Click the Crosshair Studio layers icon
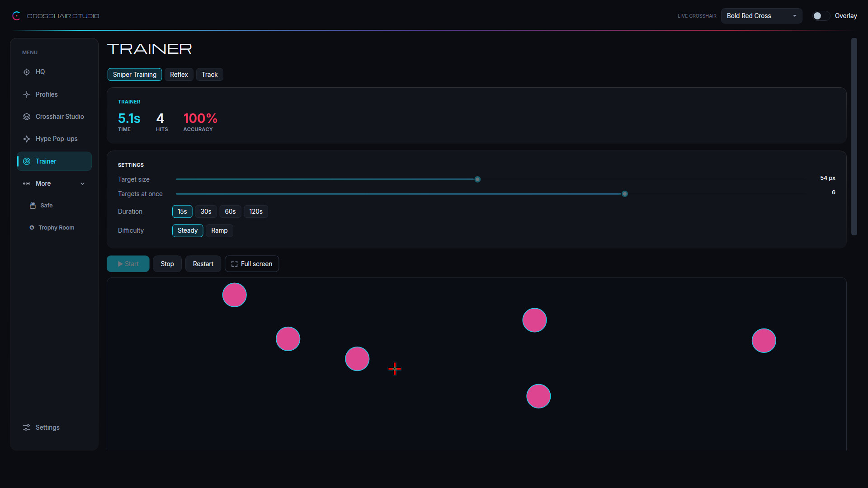 (x=27, y=117)
